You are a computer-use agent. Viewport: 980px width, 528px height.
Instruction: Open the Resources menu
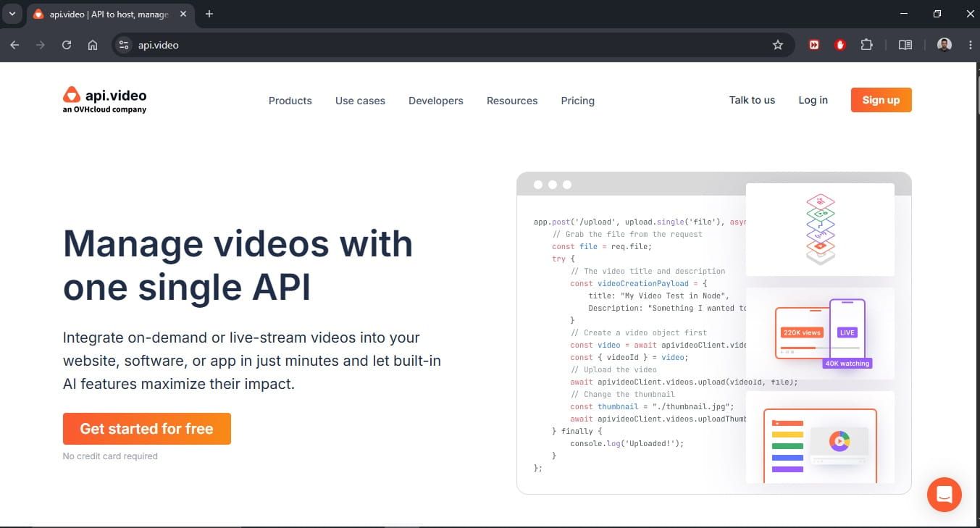point(512,101)
